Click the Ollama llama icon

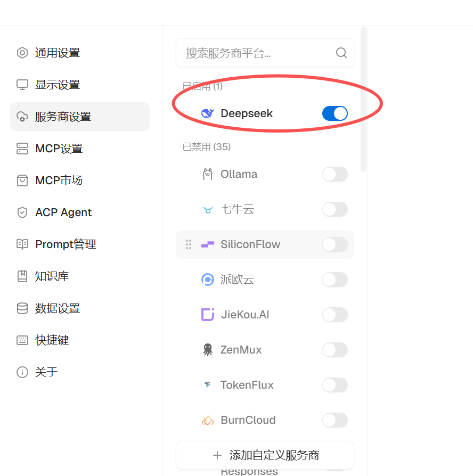(208, 174)
